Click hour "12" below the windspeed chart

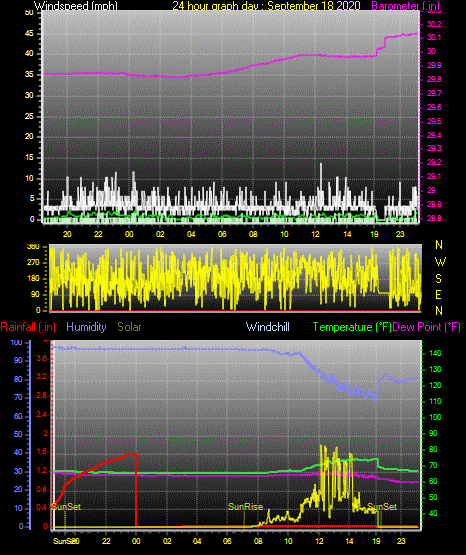[x=315, y=234]
